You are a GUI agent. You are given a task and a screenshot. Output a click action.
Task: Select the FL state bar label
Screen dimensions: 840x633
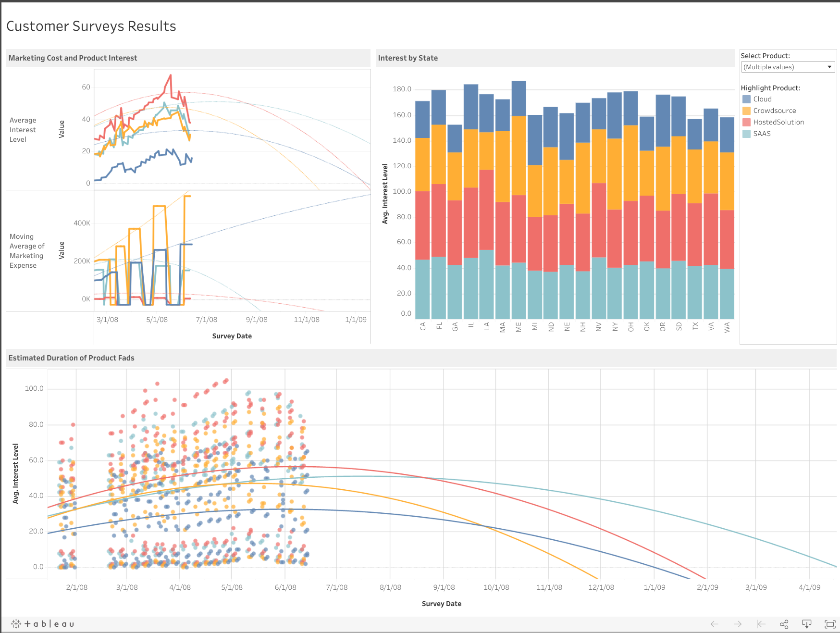[x=439, y=326]
